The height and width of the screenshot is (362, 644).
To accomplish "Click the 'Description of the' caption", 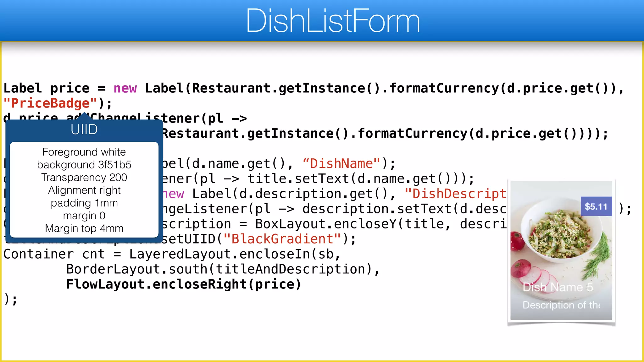I will click(x=561, y=305).
